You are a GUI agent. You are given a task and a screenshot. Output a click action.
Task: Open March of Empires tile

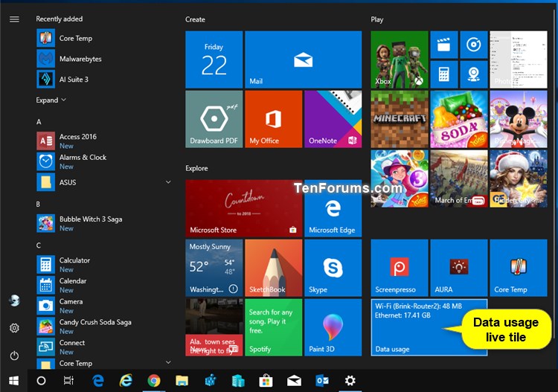(459, 179)
